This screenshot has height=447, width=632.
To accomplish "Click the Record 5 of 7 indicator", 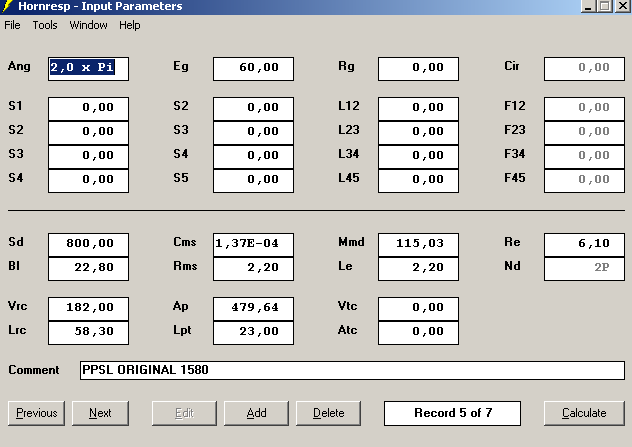I will [x=452, y=413].
